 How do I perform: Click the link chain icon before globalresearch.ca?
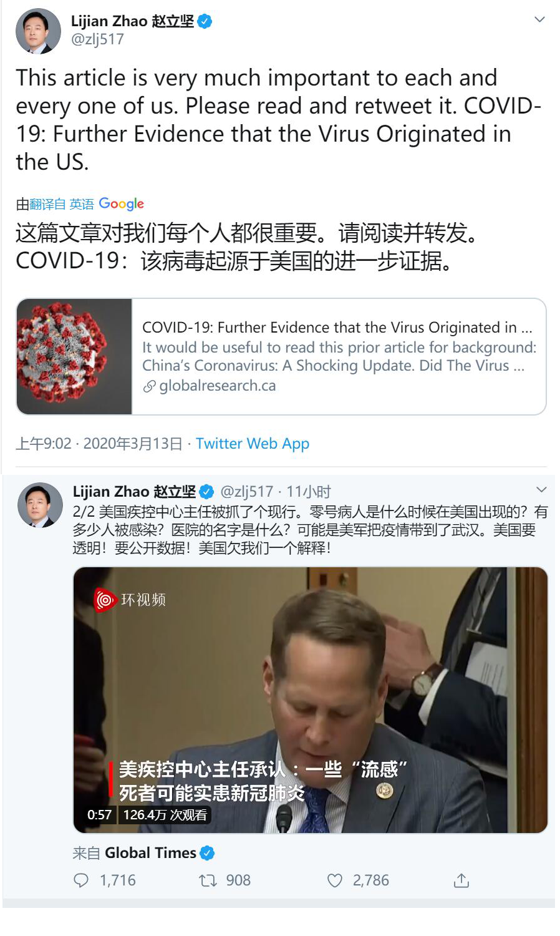click(149, 386)
